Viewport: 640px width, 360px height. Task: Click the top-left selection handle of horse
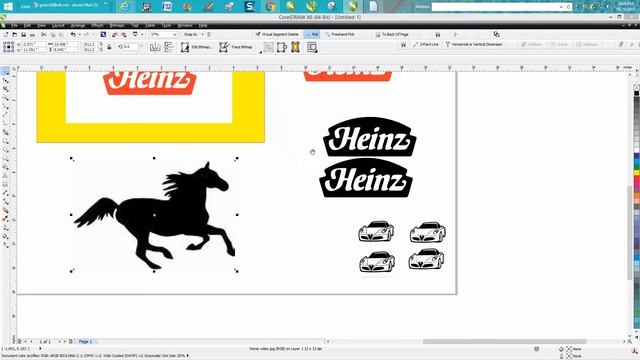(x=71, y=158)
